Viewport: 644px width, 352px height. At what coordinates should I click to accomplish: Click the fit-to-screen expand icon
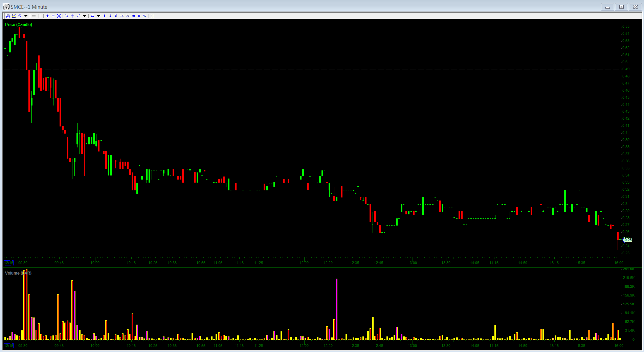pyautogui.click(x=59, y=16)
